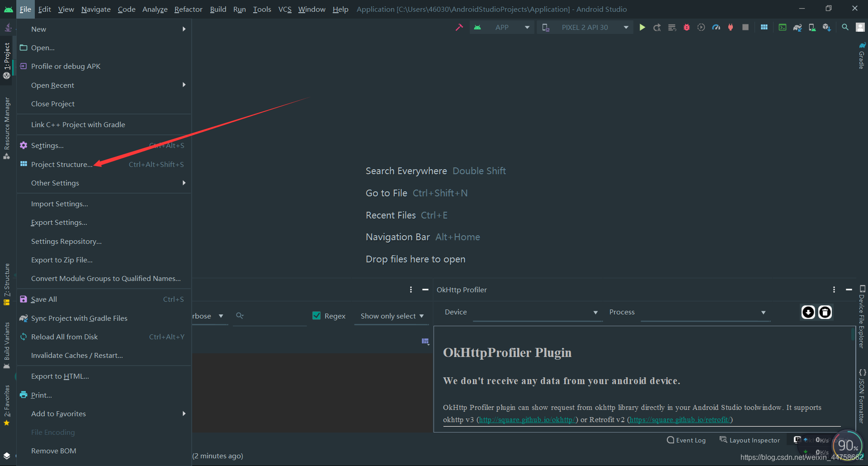The width and height of the screenshot is (868, 466).
Task: Click the Logcat search input field
Action: point(270,316)
